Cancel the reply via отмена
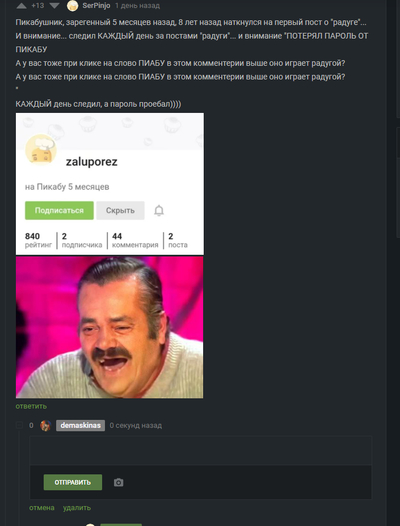Screen dimensions: 400x526 [x=42, y=508]
